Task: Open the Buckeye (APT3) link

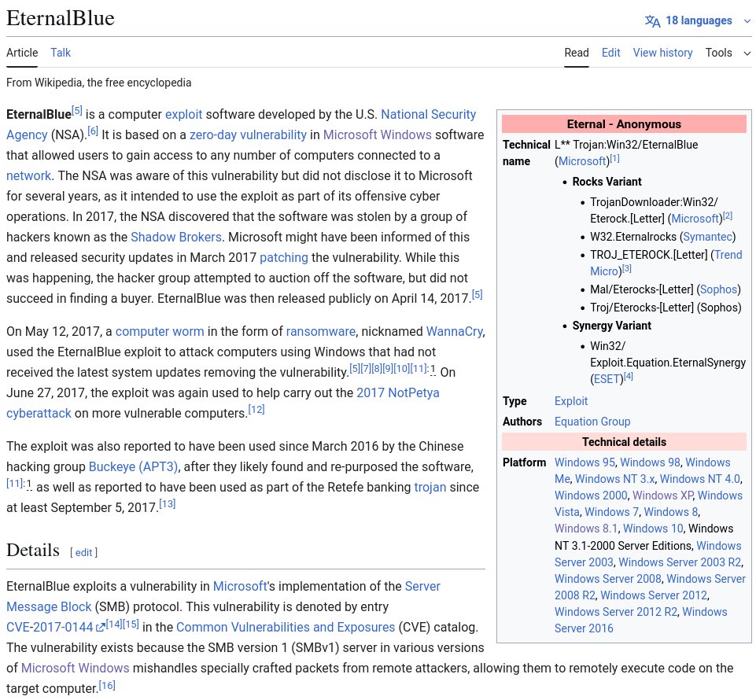Action: (x=133, y=466)
